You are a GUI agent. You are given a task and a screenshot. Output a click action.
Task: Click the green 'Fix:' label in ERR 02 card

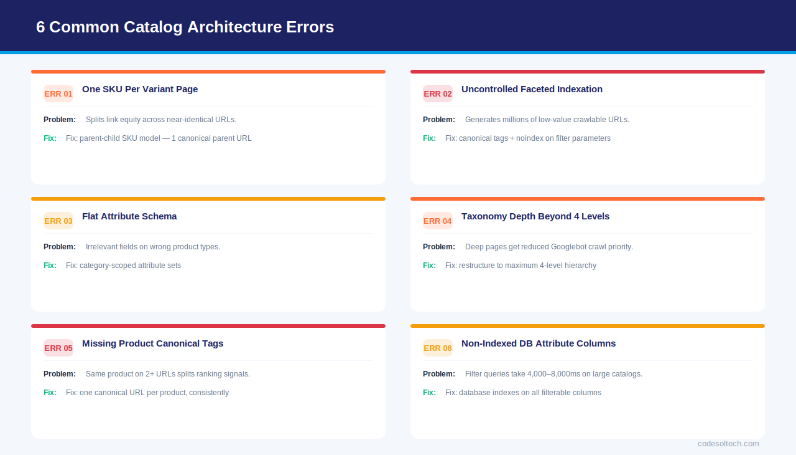[429, 138]
